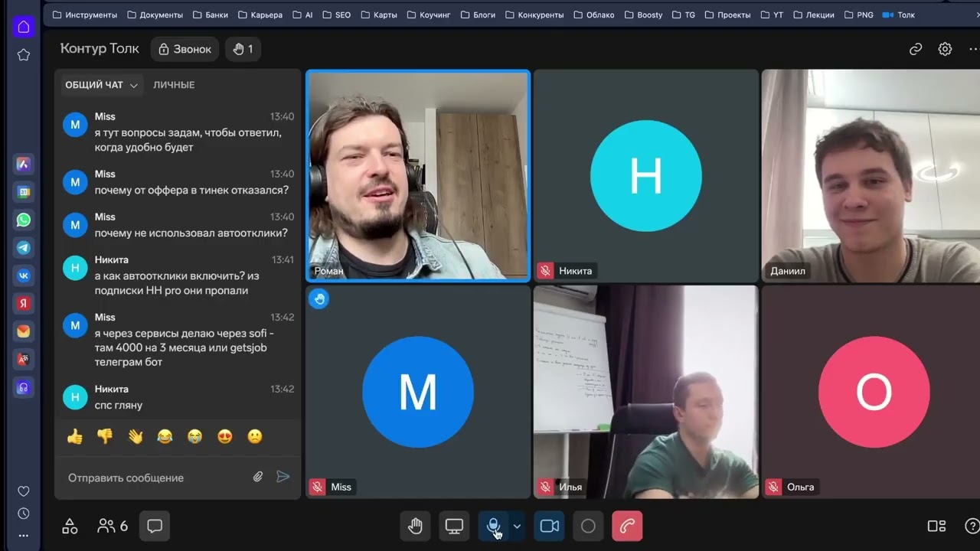This screenshot has width=980, height=551.
Task: Send waving hand reaction emoji
Action: pos(136,436)
